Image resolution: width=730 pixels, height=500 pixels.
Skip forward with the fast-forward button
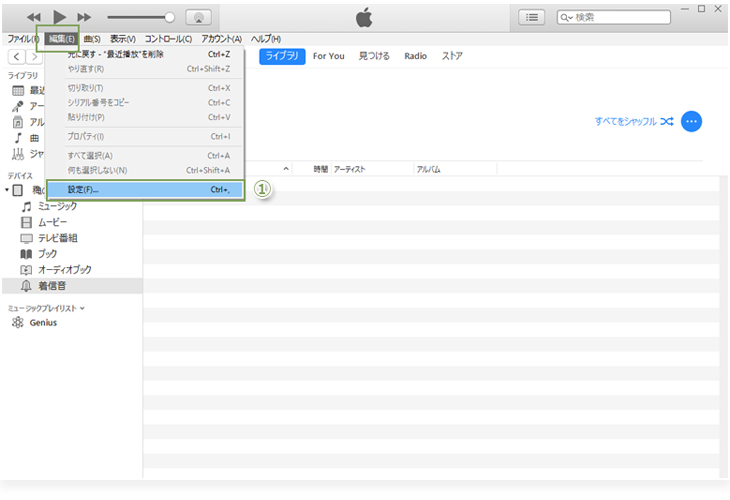84,18
